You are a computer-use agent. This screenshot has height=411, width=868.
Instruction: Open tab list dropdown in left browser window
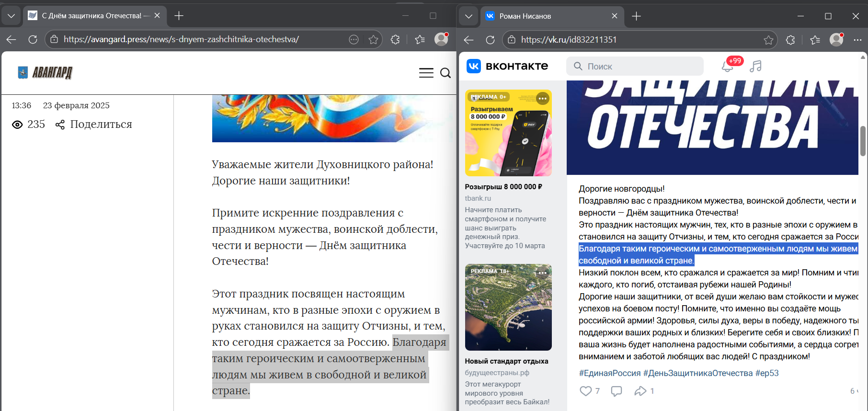pyautogui.click(x=11, y=16)
